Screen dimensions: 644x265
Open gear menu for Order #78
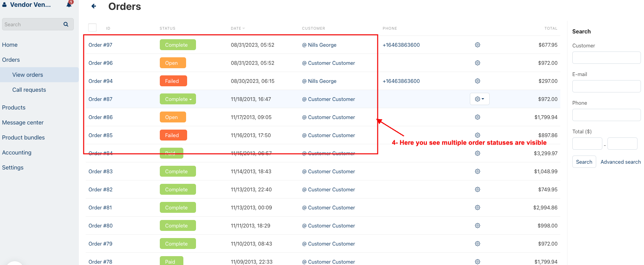[477, 262]
